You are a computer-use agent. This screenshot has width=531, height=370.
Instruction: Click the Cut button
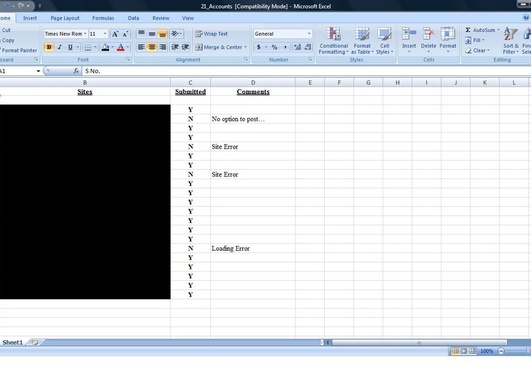(6, 30)
